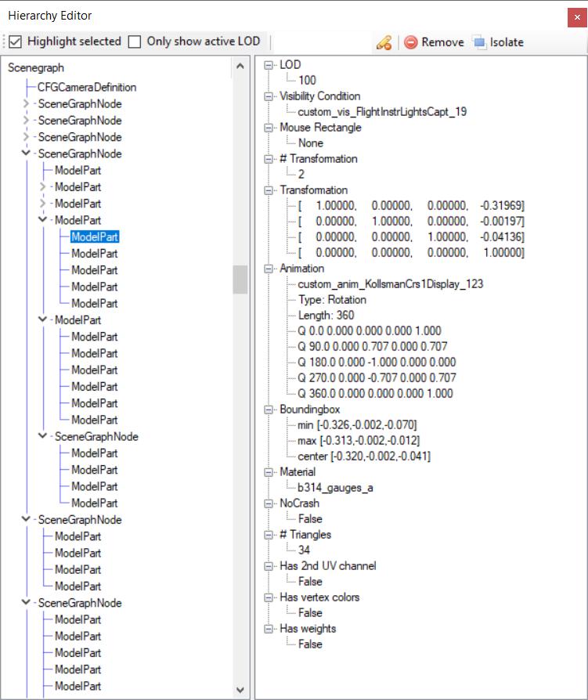Collapse the Boundingbox property section
This screenshot has width=588, height=700.
coord(269,410)
